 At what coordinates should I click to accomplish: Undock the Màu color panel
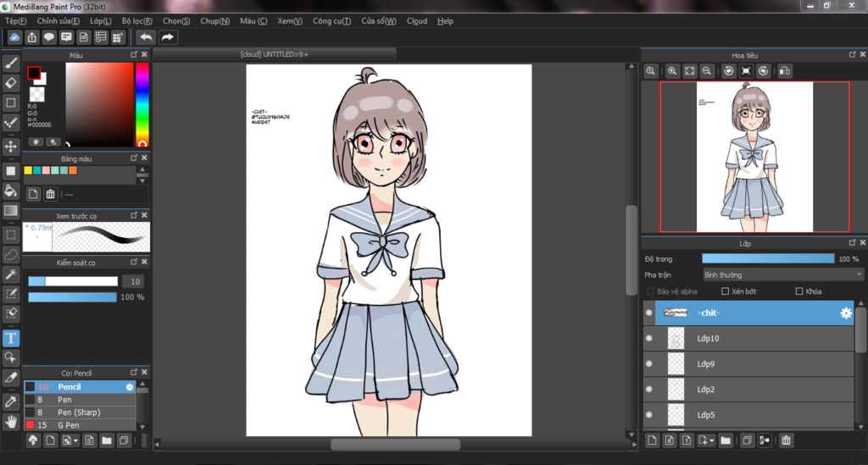[x=133, y=54]
